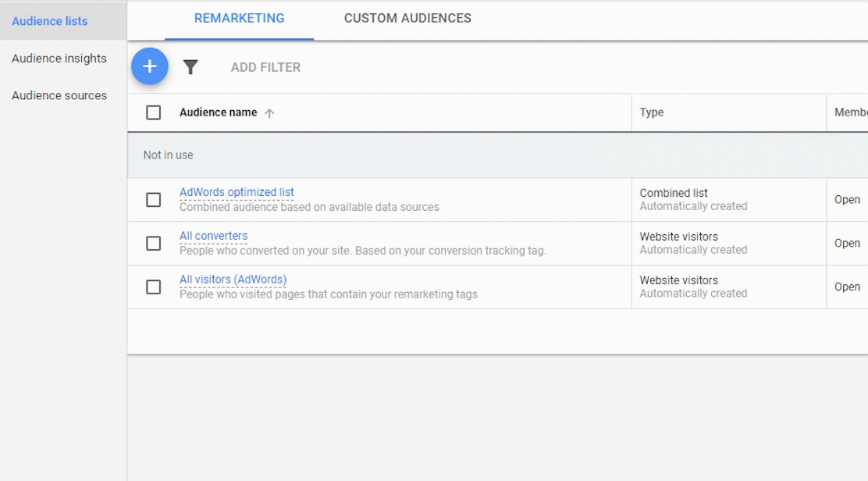This screenshot has height=481, width=868.
Task: Switch to the Custom Audiences tab
Action: 407,18
